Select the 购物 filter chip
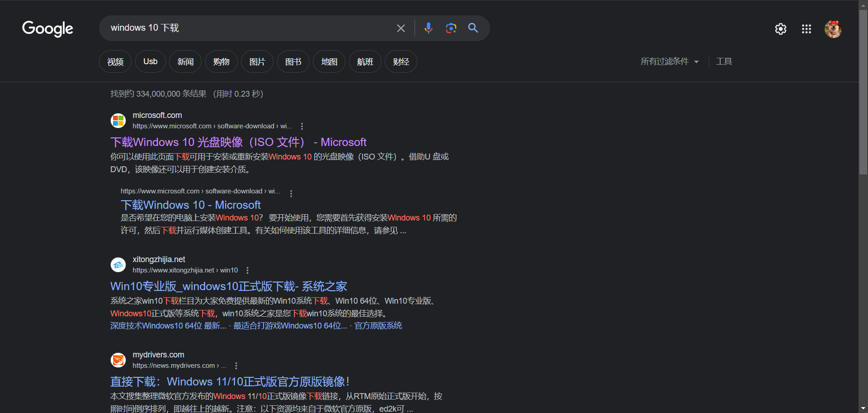The height and width of the screenshot is (413, 868). (x=221, y=61)
